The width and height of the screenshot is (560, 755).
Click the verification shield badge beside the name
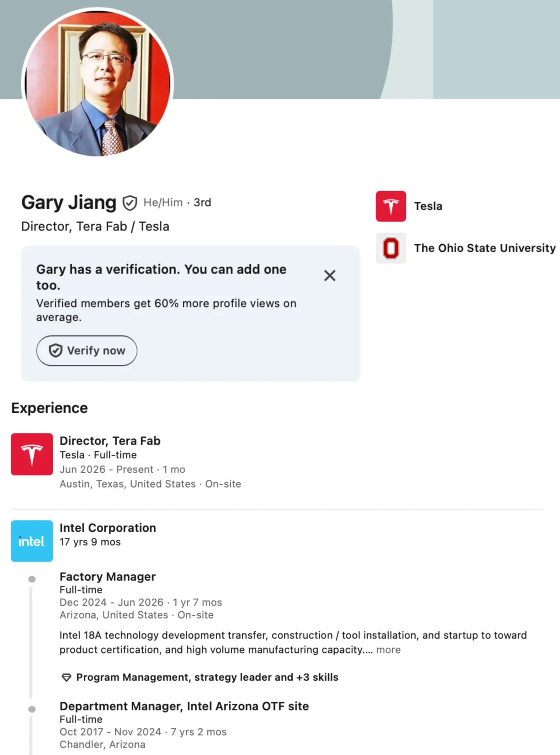(x=130, y=203)
